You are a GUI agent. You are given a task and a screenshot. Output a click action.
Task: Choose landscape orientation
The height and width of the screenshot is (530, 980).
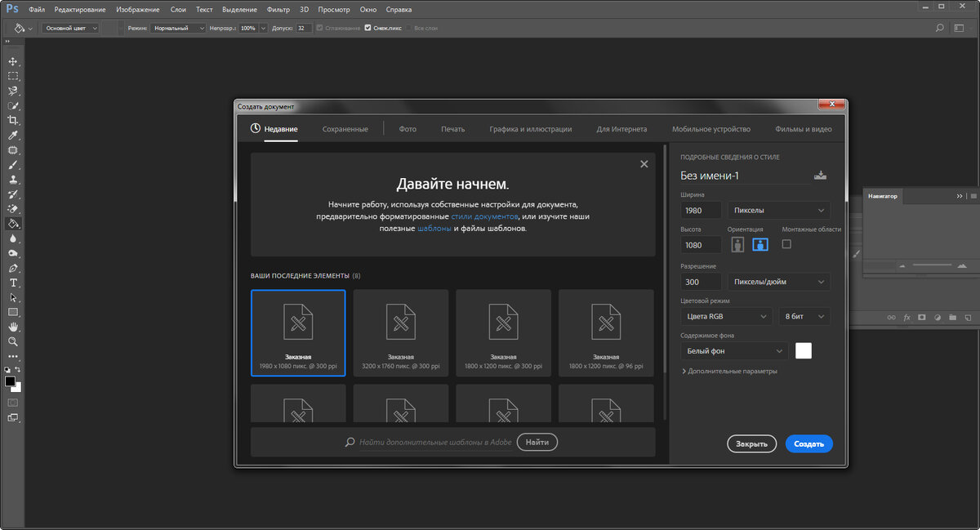760,244
